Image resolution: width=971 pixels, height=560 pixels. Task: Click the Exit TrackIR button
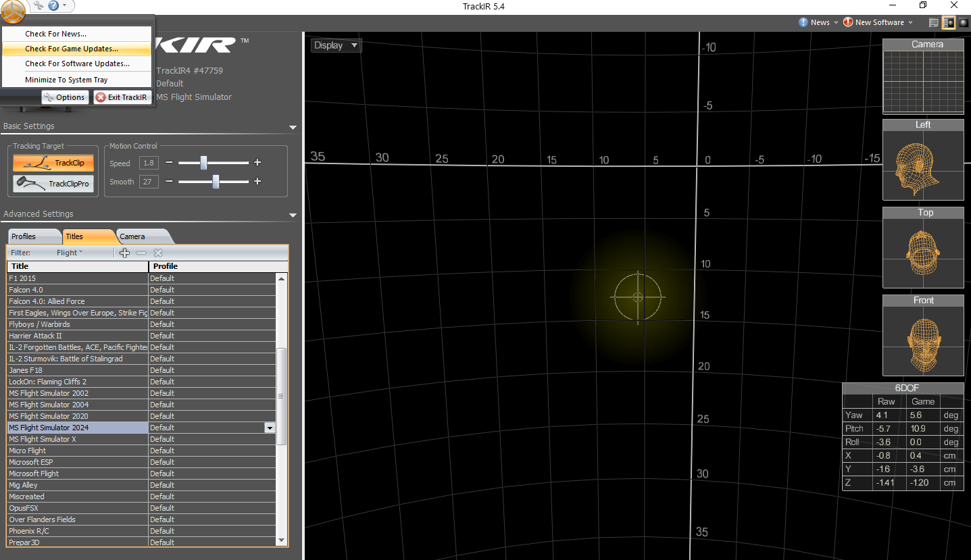[122, 97]
